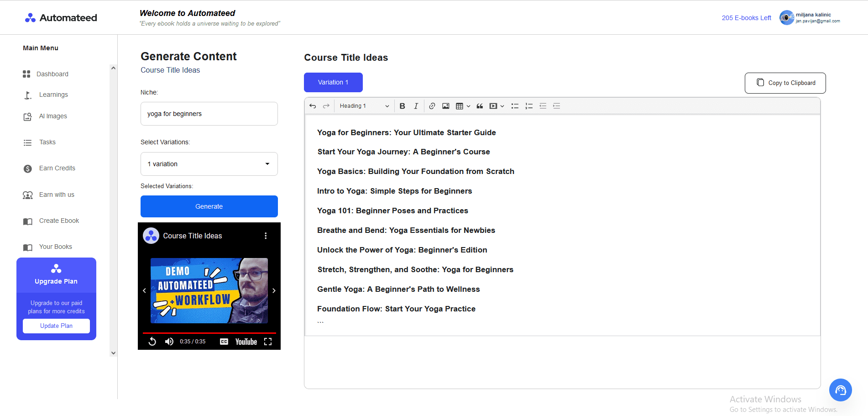This screenshot has height=416, width=868.
Task: Switch to the Variation 1 tab
Action: 333,82
